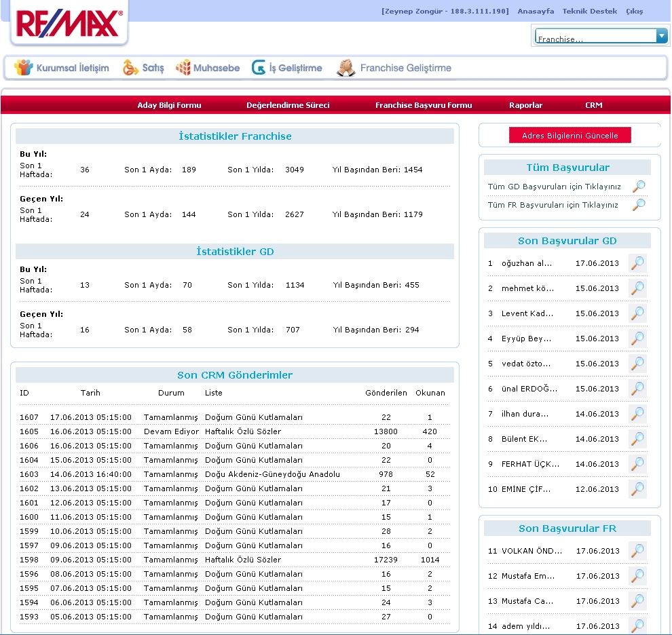This screenshot has height=635, width=672.
Task: Go to the Muhasebe module
Action: (208, 68)
